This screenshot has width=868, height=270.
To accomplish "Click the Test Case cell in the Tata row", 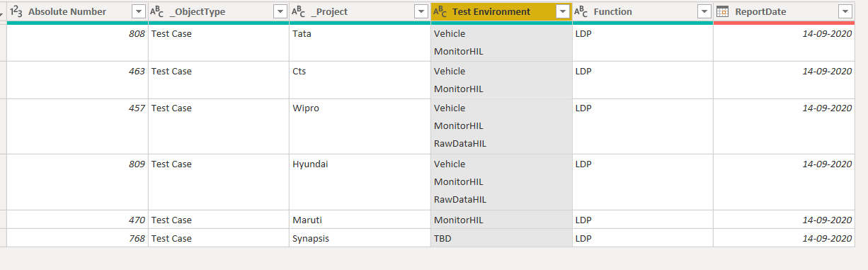I will [219, 43].
